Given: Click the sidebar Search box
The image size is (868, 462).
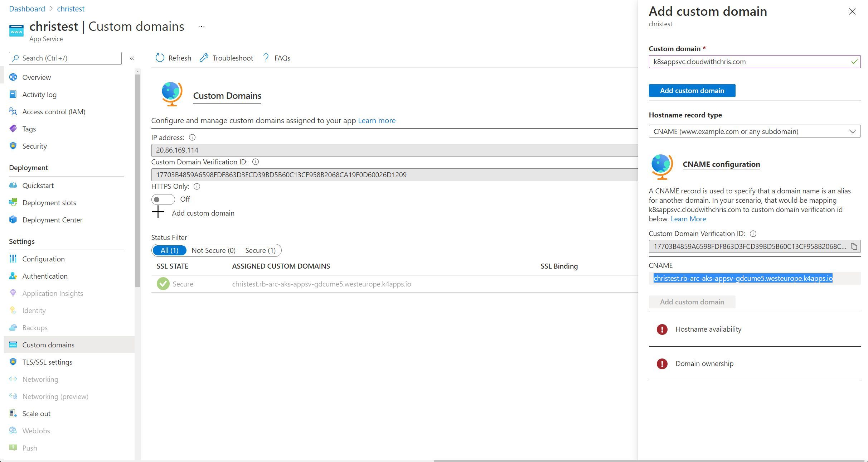Looking at the screenshot, I should pyautogui.click(x=65, y=58).
